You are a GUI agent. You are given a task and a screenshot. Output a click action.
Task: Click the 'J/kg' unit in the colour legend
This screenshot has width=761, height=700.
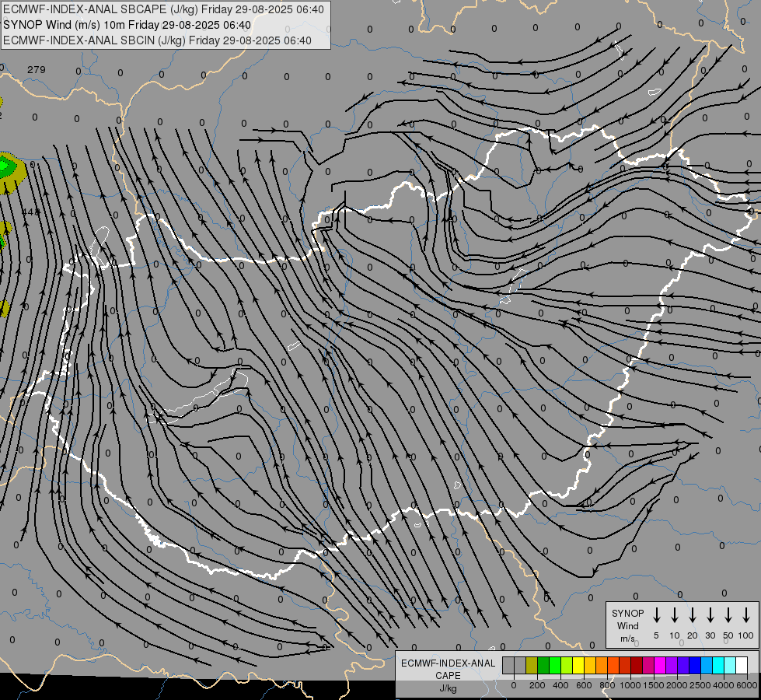pyautogui.click(x=448, y=688)
